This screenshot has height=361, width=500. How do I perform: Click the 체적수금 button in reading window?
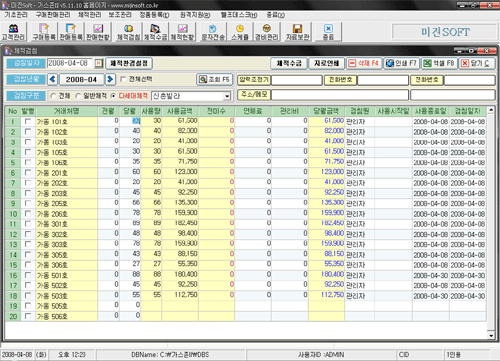(x=289, y=63)
